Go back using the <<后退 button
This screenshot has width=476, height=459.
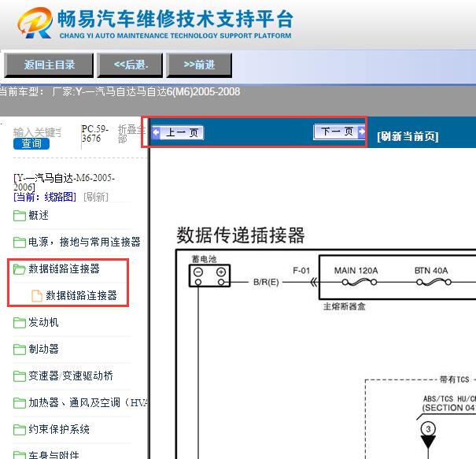pyautogui.click(x=130, y=65)
